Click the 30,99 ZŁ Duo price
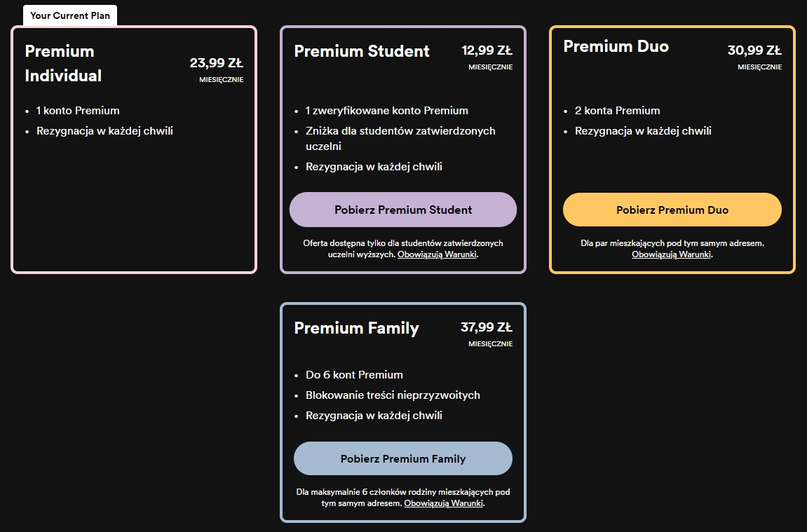The image size is (807, 532). coord(754,50)
